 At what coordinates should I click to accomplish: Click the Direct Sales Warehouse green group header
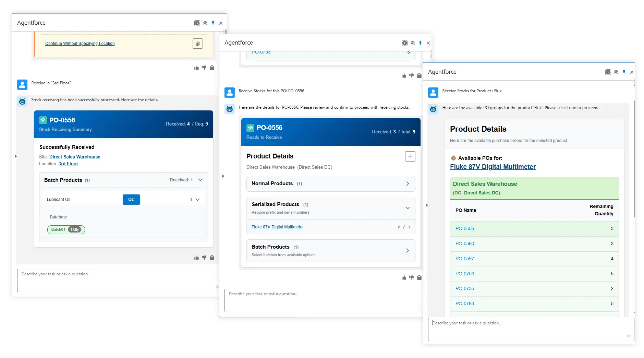coord(534,188)
